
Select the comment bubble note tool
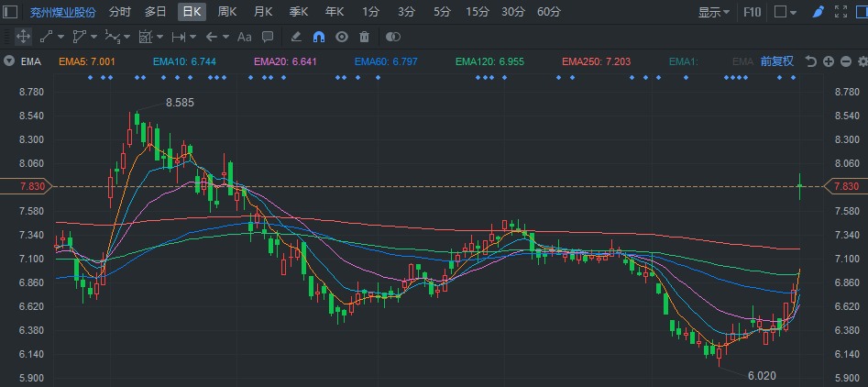pos(268,37)
